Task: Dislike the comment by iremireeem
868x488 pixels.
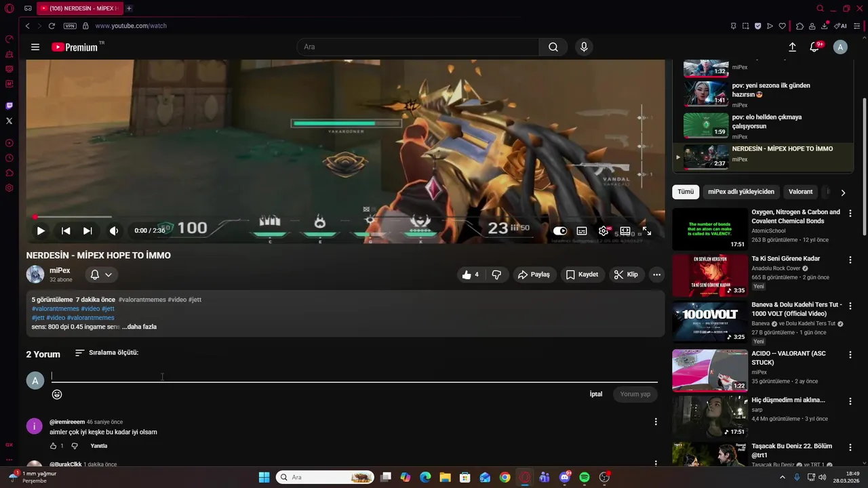Action: point(75,446)
